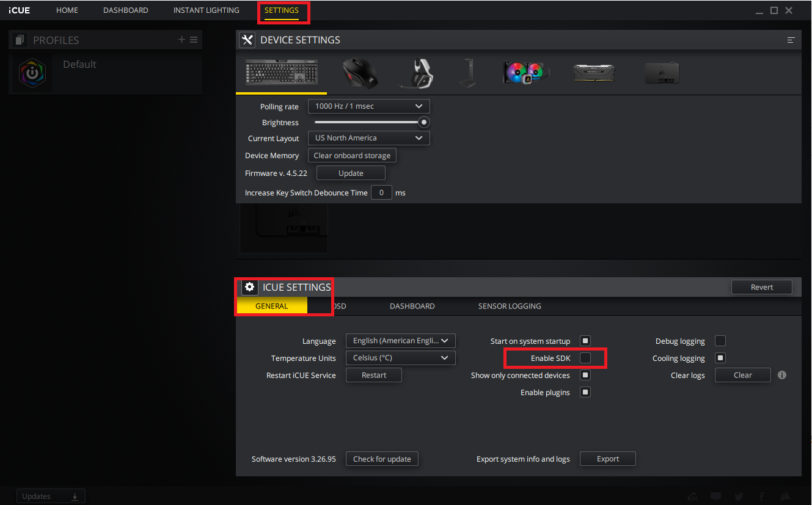The image size is (812, 505).
Task: Go to the Home tab
Action: [x=67, y=10]
